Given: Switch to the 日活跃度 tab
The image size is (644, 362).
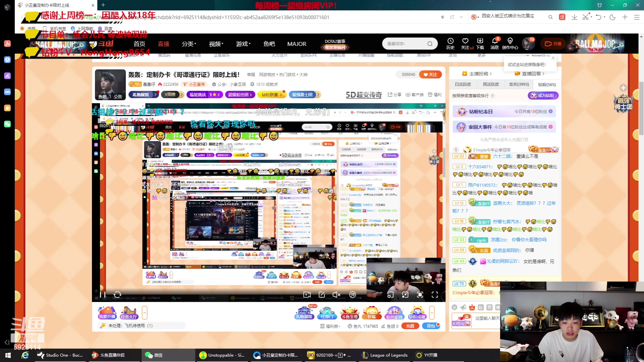Looking at the screenshot, I should coord(463,84).
